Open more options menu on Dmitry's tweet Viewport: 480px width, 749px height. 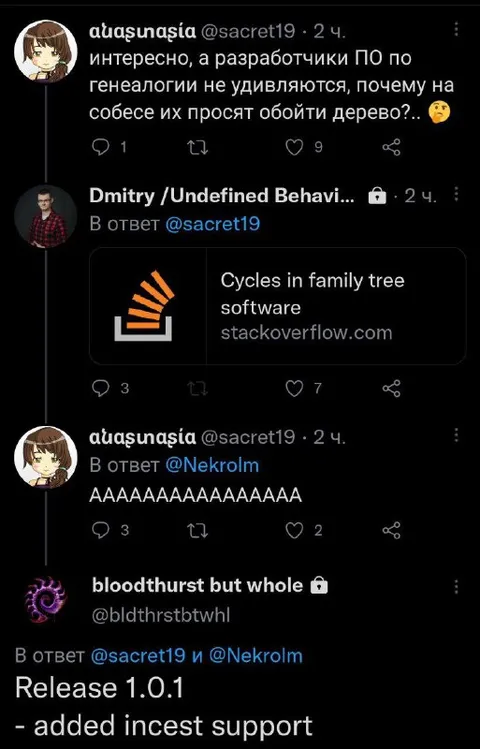[x=456, y=194]
